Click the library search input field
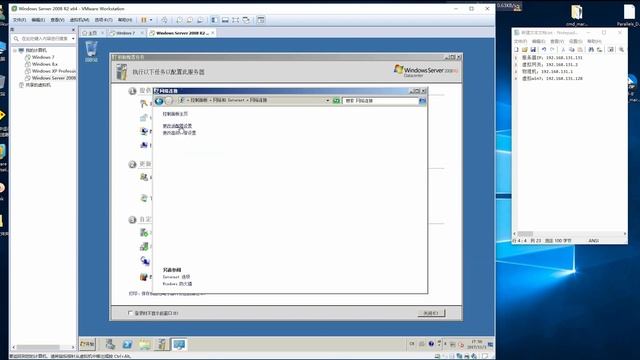The width and height of the screenshot is (640, 360). pyautogui.click(x=44, y=38)
